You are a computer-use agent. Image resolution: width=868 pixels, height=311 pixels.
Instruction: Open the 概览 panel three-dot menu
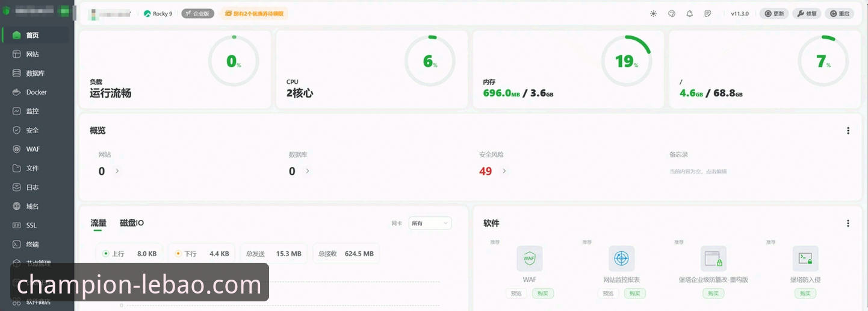click(x=848, y=131)
